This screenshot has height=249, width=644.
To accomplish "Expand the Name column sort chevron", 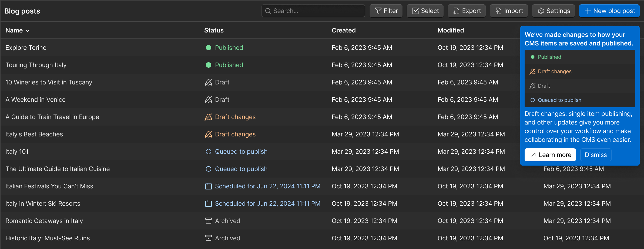I will coord(28,31).
